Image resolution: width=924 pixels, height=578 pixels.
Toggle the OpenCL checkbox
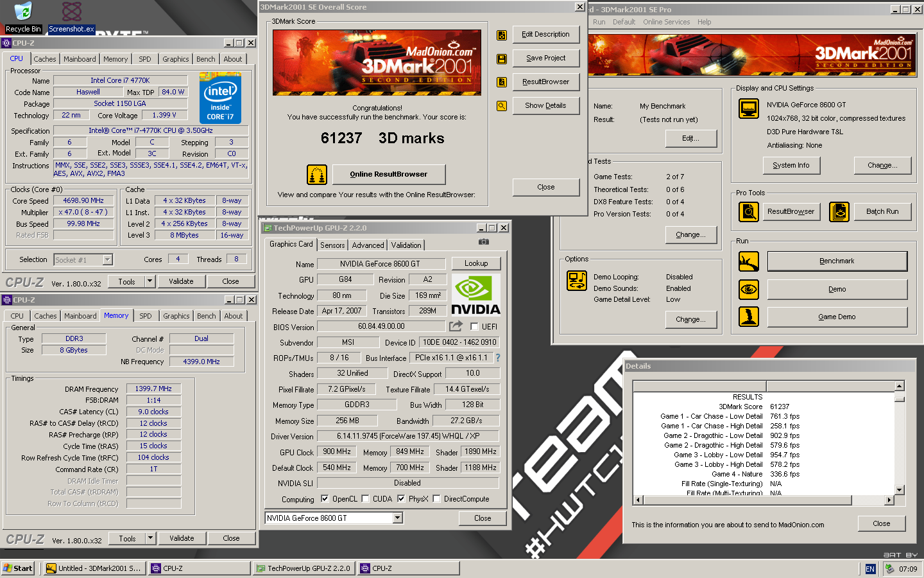(x=325, y=499)
